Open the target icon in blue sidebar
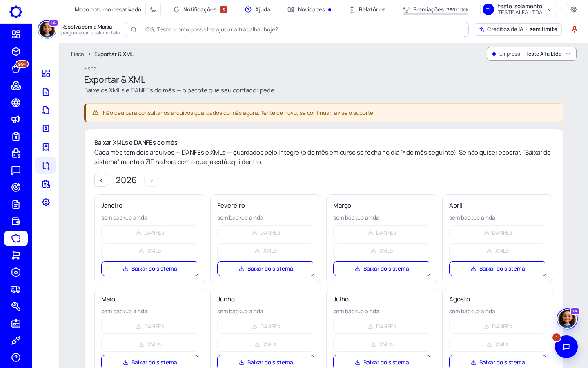 pyautogui.click(x=16, y=187)
